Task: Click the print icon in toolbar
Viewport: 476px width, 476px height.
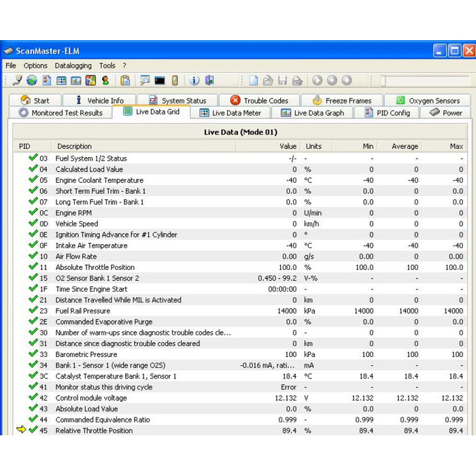Action: pos(297,81)
